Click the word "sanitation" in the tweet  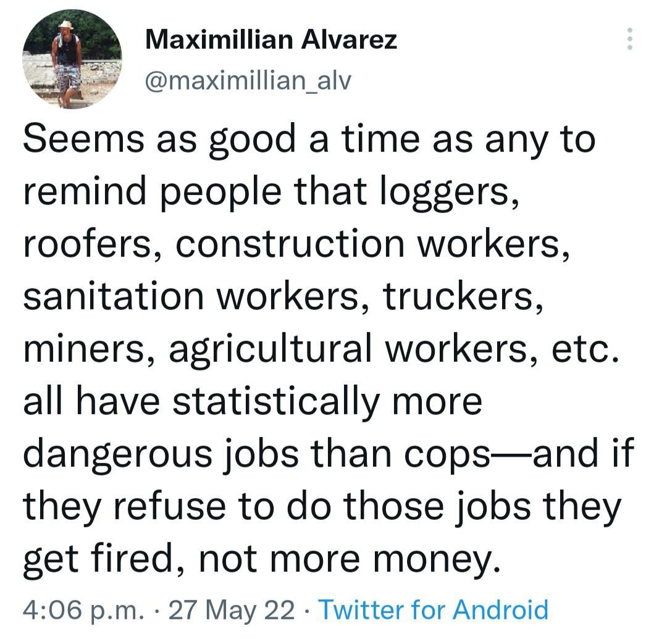(x=113, y=297)
